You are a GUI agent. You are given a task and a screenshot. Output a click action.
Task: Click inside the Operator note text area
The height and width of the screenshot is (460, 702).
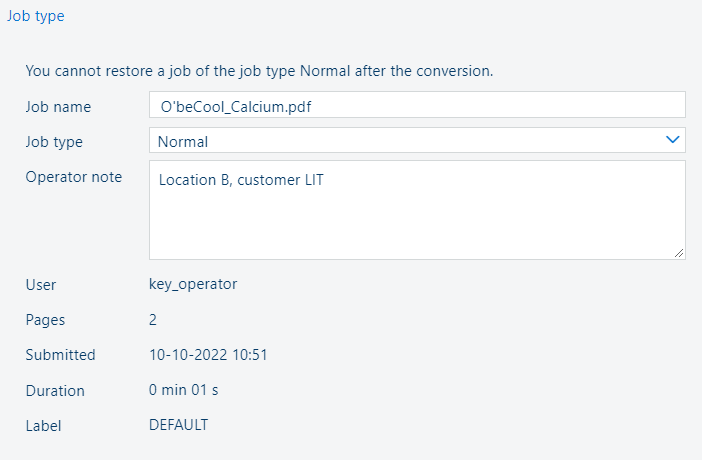pyautogui.click(x=417, y=210)
